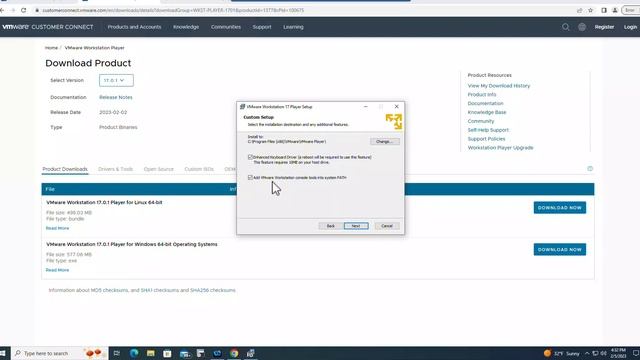Read More under Linux 64-bit Player
The height and width of the screenshot is (360, 640).
(57, 228)
